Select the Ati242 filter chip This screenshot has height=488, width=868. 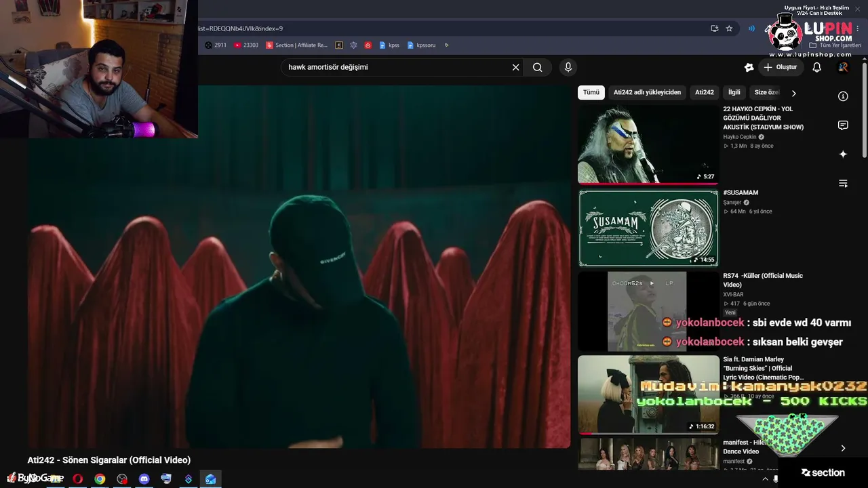705,92
